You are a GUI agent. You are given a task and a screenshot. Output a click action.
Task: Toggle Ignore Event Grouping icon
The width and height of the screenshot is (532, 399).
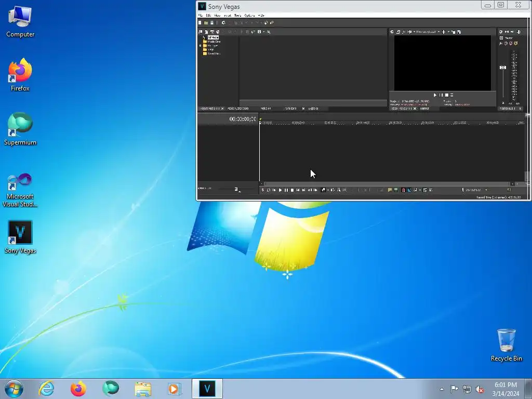[x=431, y=190]
